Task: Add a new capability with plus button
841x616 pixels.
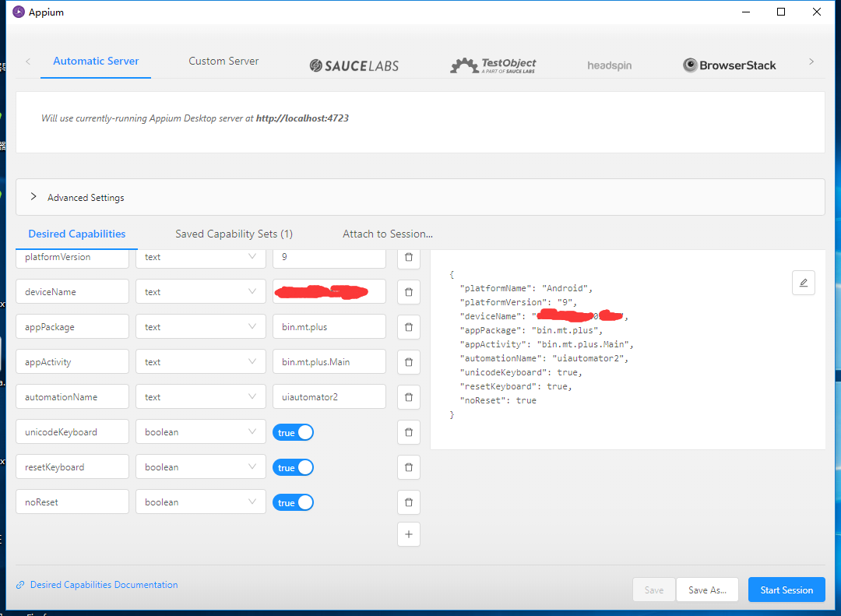Action: 408,534
